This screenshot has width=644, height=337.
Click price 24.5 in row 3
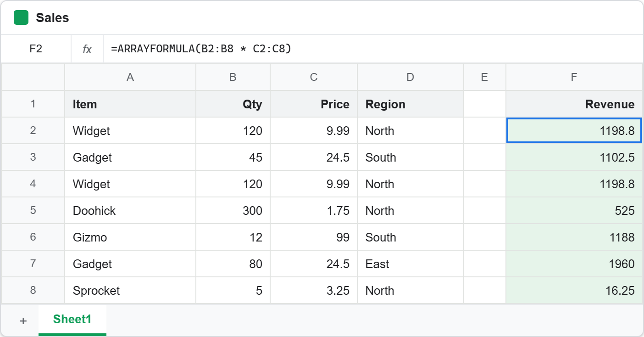[x=314, y=157]
